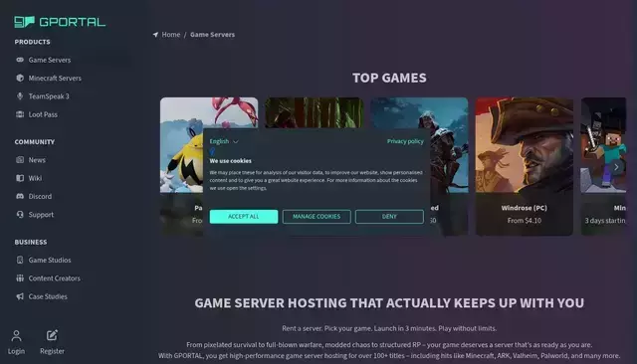This screenshot has height=364, width=637.
Task: Open Game Studios under Business
Action: (x=50, y=261)
